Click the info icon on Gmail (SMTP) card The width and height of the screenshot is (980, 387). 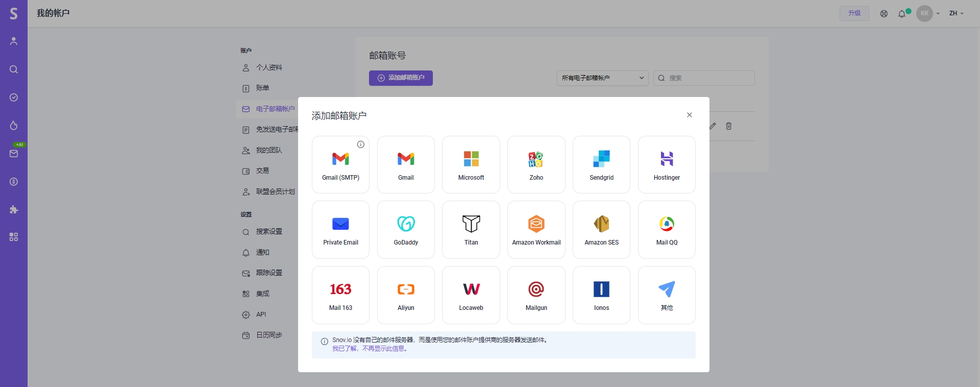coord(361,144)
